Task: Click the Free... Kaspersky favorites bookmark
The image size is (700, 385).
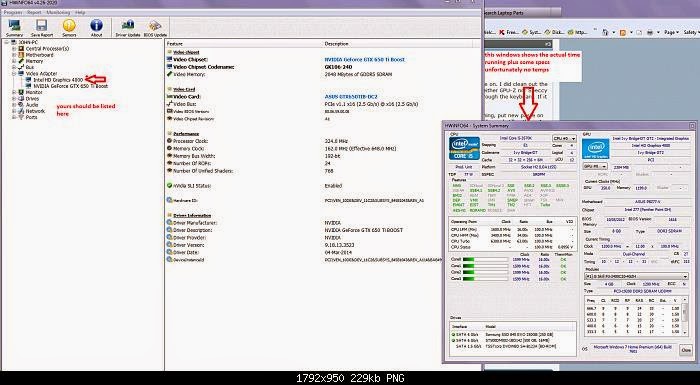Action: 508,32
